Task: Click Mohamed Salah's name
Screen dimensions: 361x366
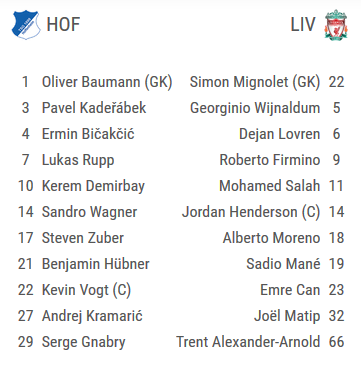Action: point(269,186)
